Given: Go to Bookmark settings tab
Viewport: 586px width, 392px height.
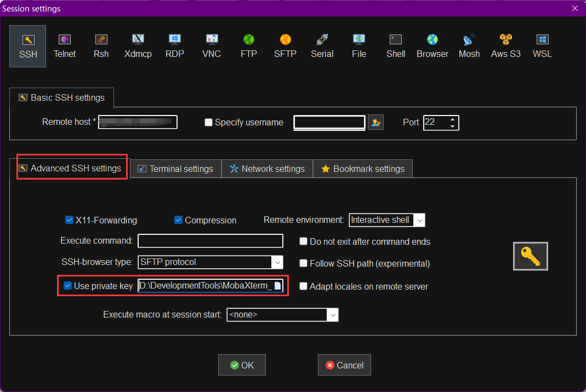Looking at the screenshot, I should [x=363, y=169].
